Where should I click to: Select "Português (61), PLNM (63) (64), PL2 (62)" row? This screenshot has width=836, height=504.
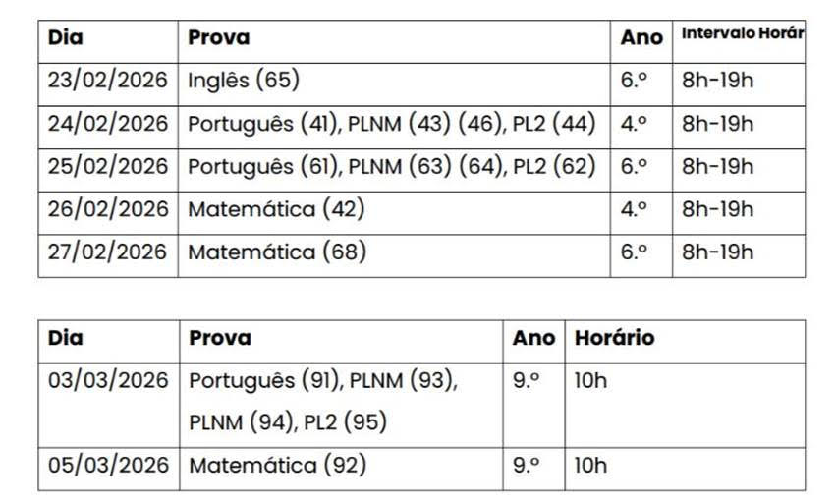click(x=391, y=167)
